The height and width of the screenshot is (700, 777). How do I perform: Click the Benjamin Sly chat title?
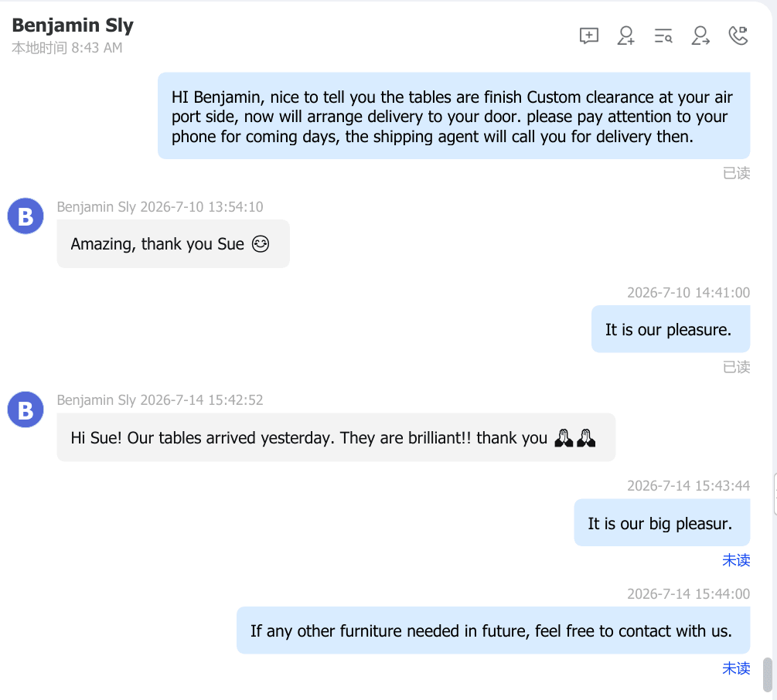coord(73,25)
